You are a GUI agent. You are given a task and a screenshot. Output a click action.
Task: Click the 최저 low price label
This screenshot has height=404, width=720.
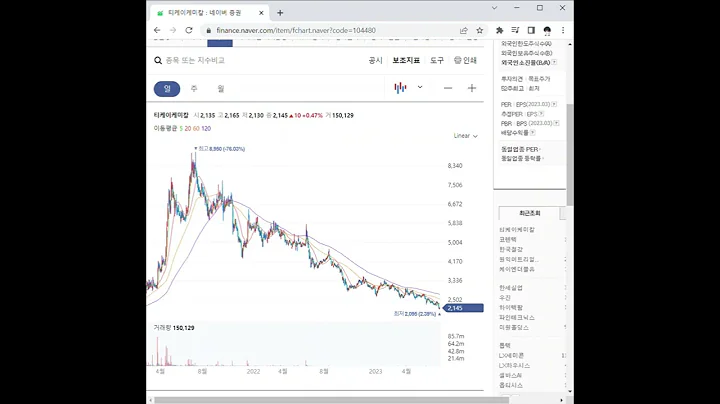tap(417, 314)
